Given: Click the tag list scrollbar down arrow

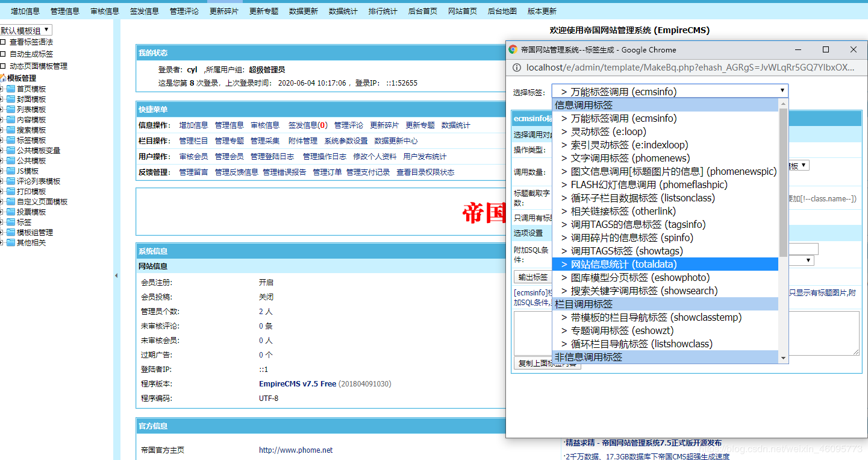Looking at the screenshot, I should pos(783,357).
